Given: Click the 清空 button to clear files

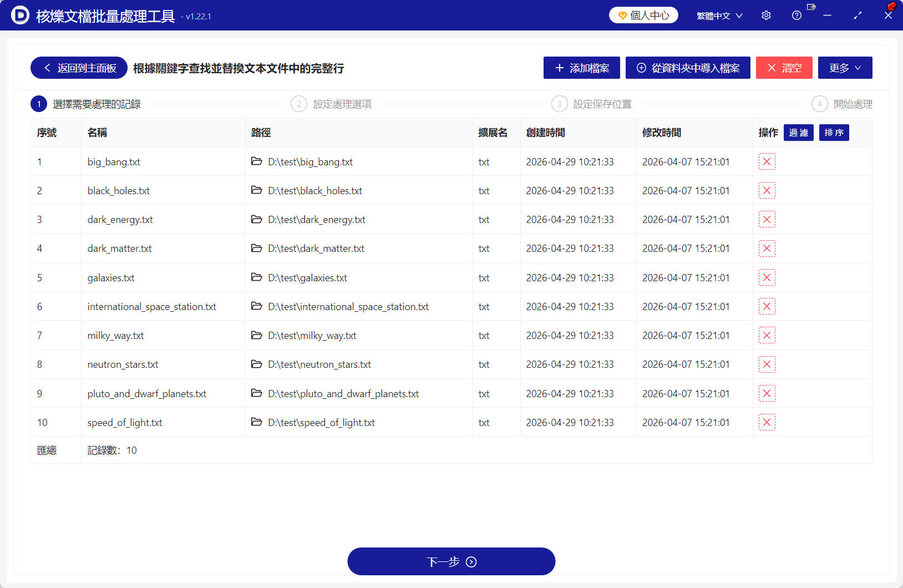Looking at the screenshot, I should (784, 68).
